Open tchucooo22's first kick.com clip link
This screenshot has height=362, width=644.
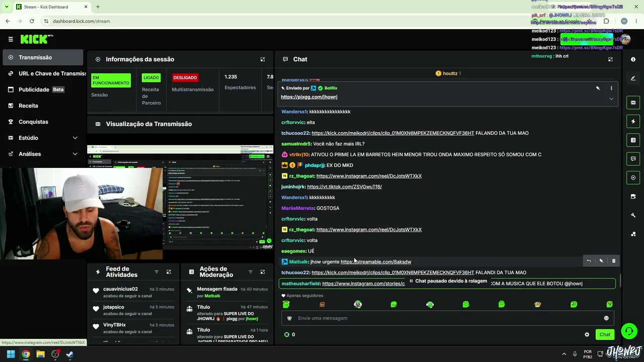click(x=392, y=133)
